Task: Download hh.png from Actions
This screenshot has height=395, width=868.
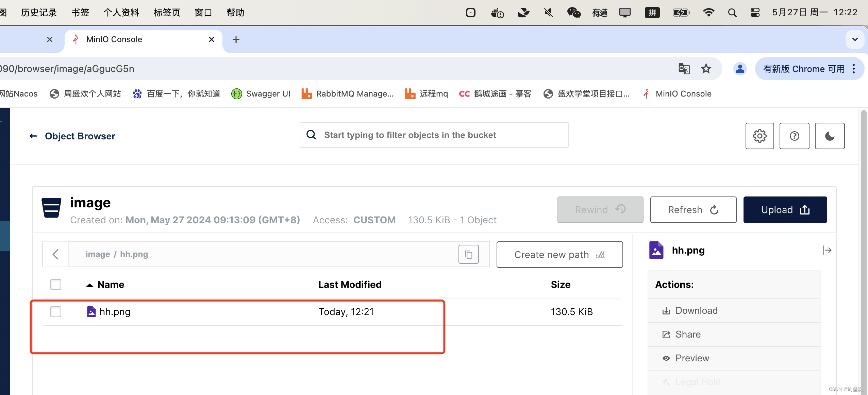Action: point(734,310)
